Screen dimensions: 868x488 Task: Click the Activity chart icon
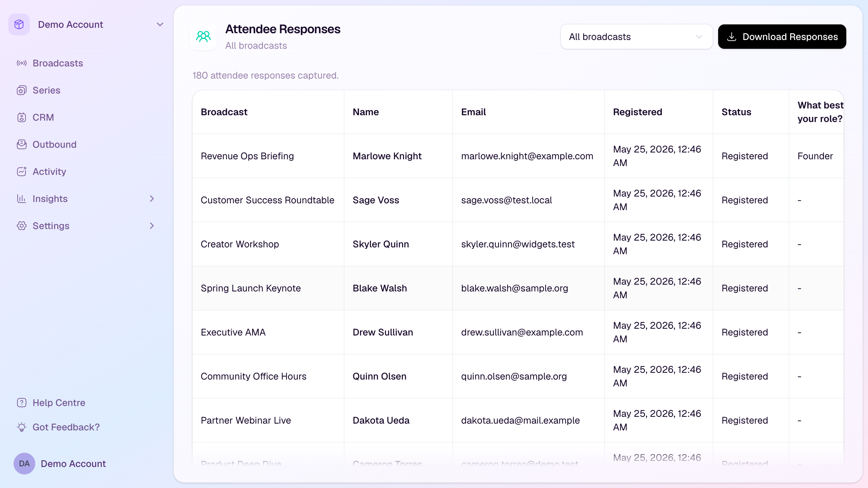(x=22, y=171)
